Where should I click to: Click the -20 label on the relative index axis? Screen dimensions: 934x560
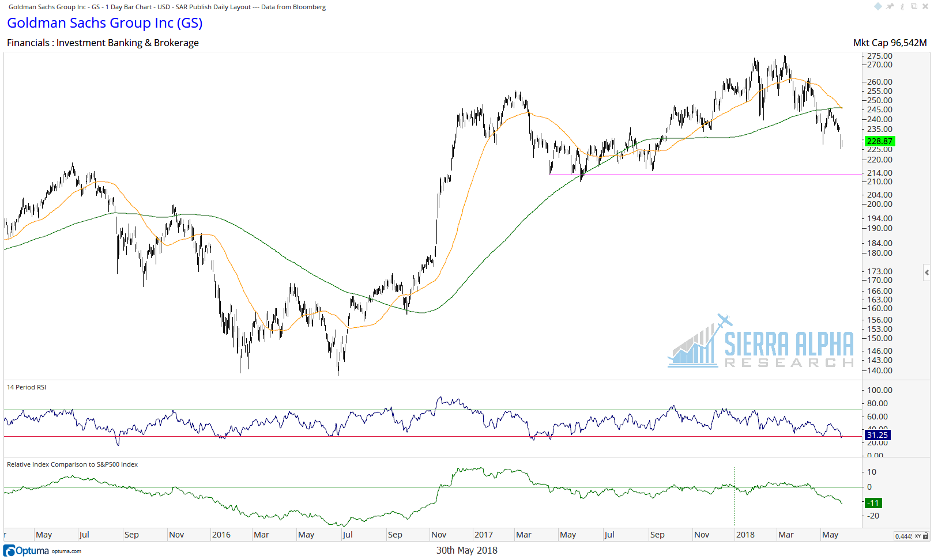pos(873,516)
